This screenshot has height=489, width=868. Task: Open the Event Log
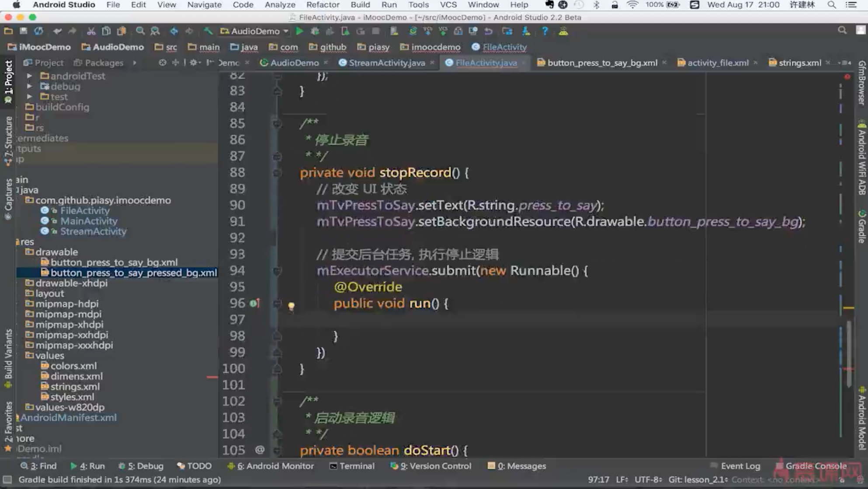[x=736, y=466]
